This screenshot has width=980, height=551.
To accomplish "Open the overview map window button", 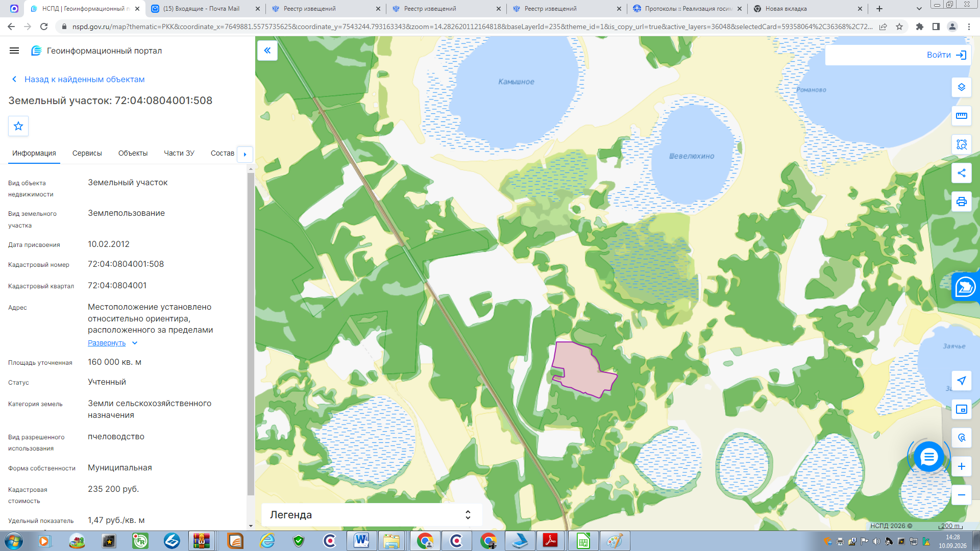I will click(x=962, y=409).
